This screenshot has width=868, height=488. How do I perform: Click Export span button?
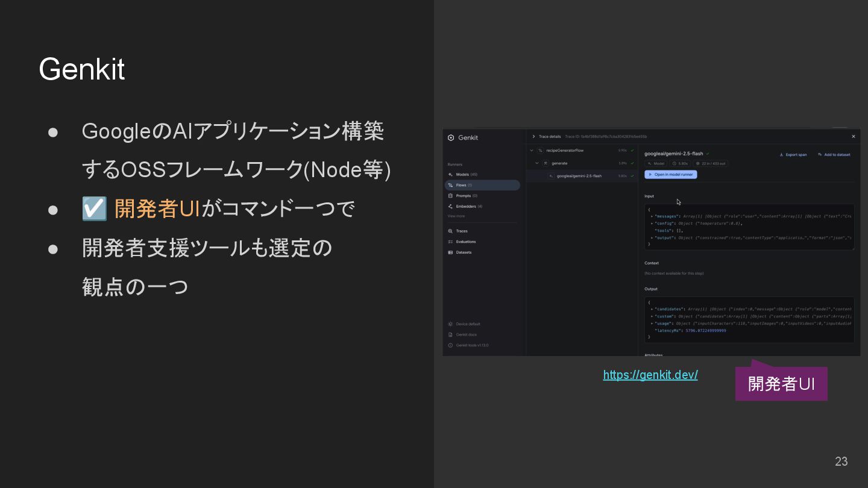click(793, 155)
